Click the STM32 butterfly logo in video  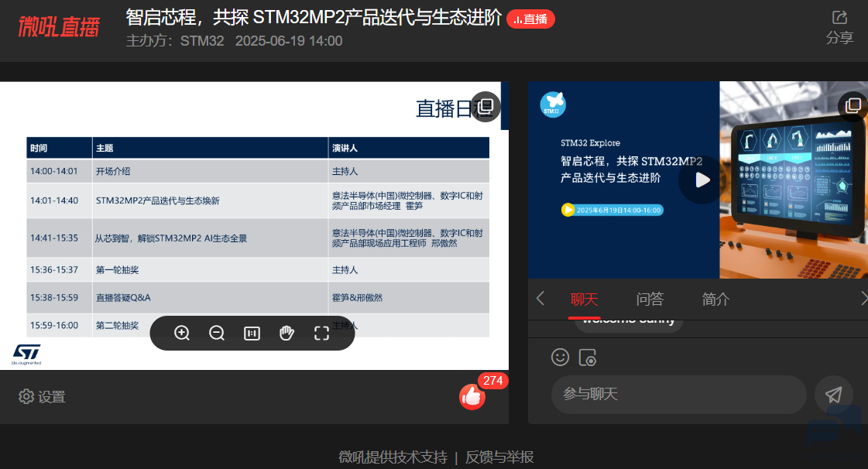pos(552,104)
